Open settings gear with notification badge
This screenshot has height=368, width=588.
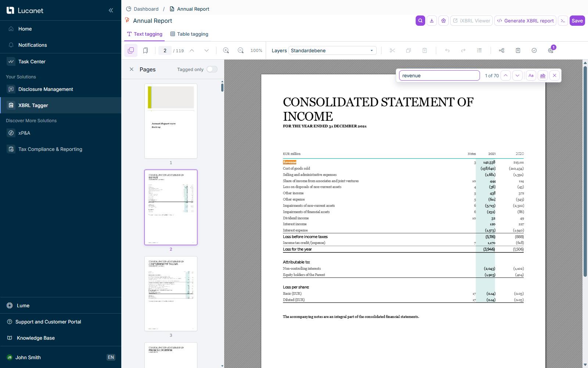(x=551, y=50)
